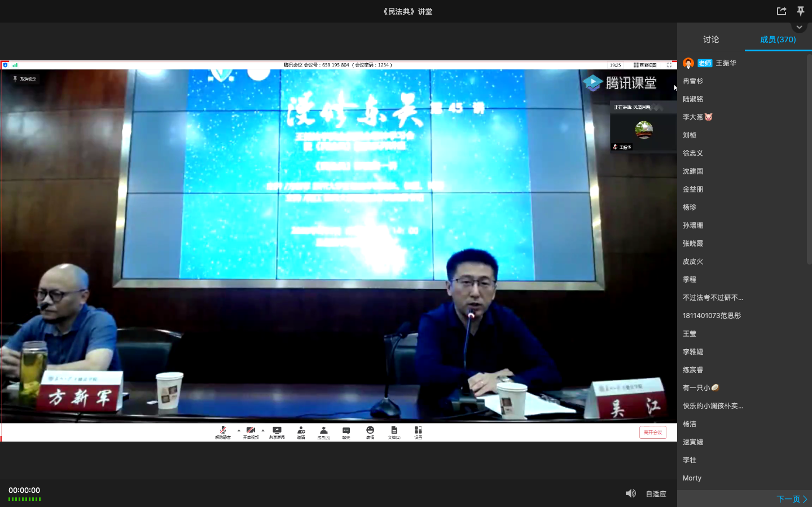Expand microphone options arrow
Screen dimensions: 812x507
[x=239, y=430]
